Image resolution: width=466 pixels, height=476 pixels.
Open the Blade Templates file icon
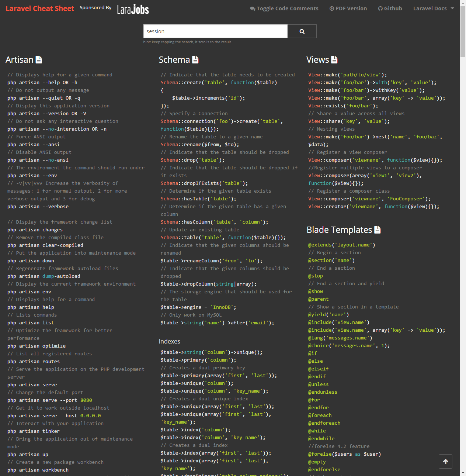[378, 230]
